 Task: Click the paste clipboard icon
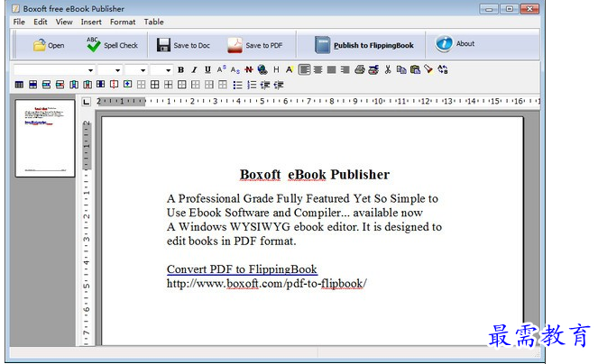415,69
